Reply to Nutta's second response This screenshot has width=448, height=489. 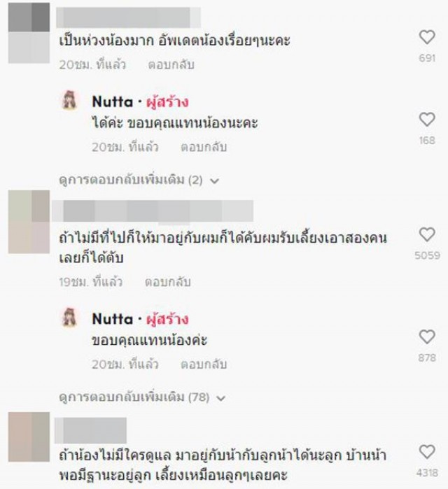204,364
